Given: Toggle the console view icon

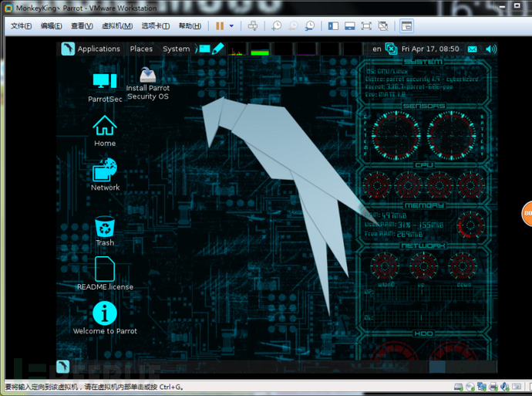Looking at the screenshot, I should coord(406,25).
